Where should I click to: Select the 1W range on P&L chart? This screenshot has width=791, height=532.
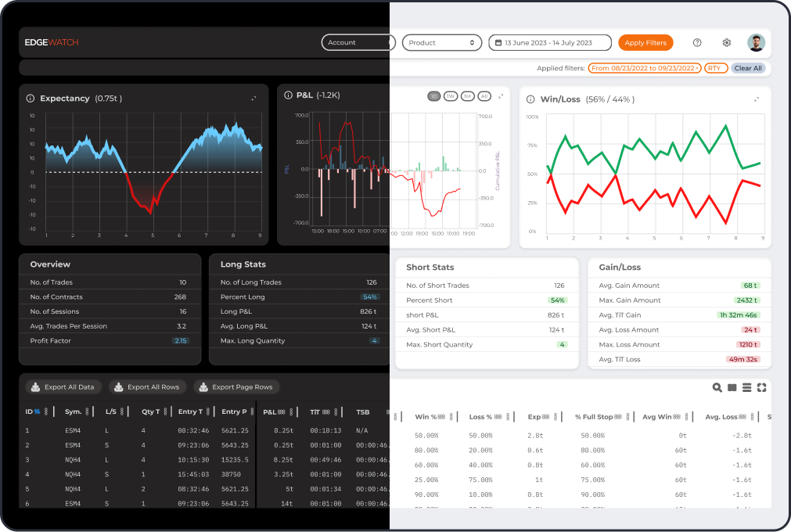tap(451, 96)
